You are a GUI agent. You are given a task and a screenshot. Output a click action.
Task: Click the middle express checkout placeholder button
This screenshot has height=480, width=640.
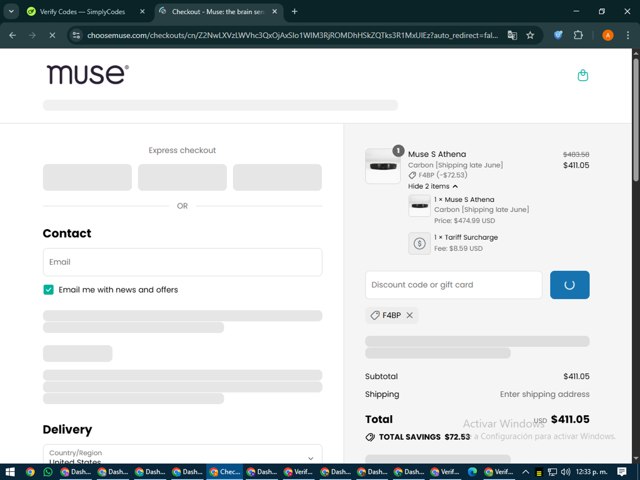pos(182,177)
